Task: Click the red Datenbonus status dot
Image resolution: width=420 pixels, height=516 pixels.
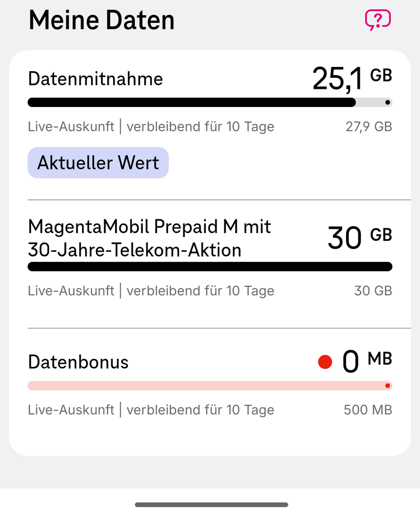Action: 325,362
